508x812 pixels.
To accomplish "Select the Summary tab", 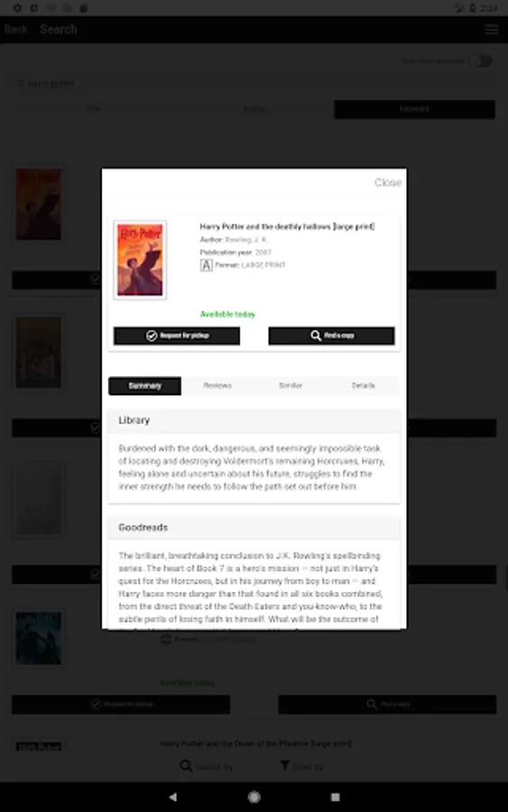I will click(145, 386).
